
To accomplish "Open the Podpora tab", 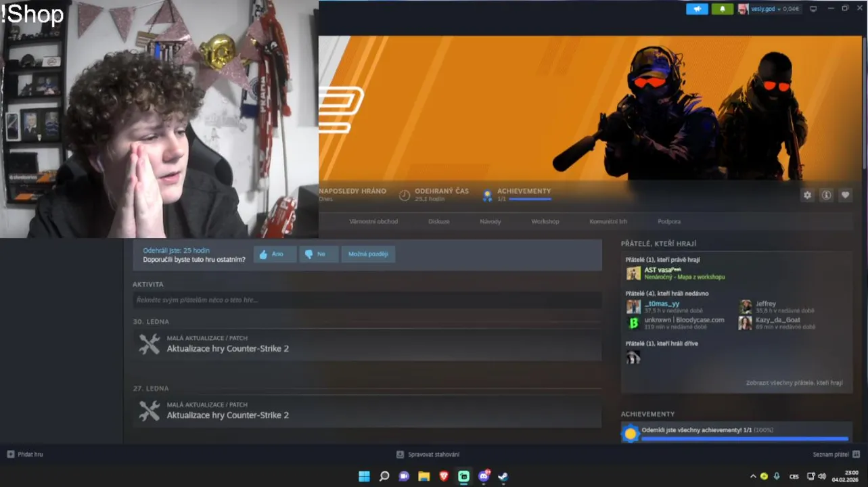I will (x=669, y=221).
